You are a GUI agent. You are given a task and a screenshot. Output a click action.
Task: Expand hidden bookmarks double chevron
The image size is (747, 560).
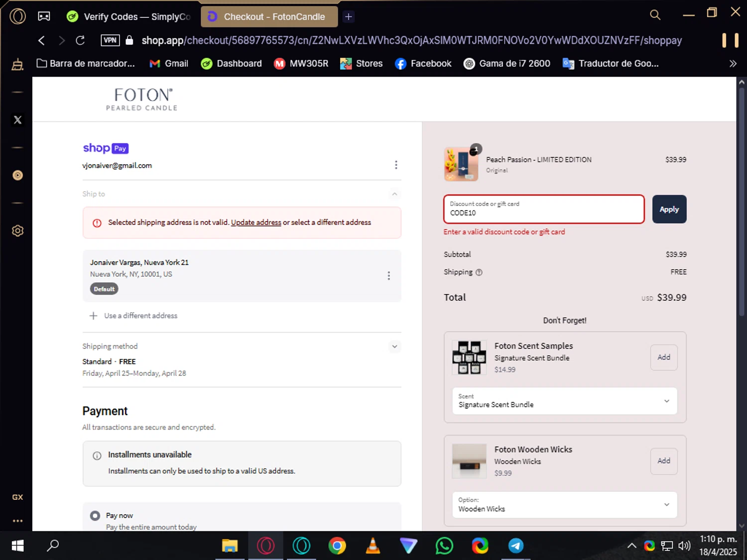coord(733,64)
